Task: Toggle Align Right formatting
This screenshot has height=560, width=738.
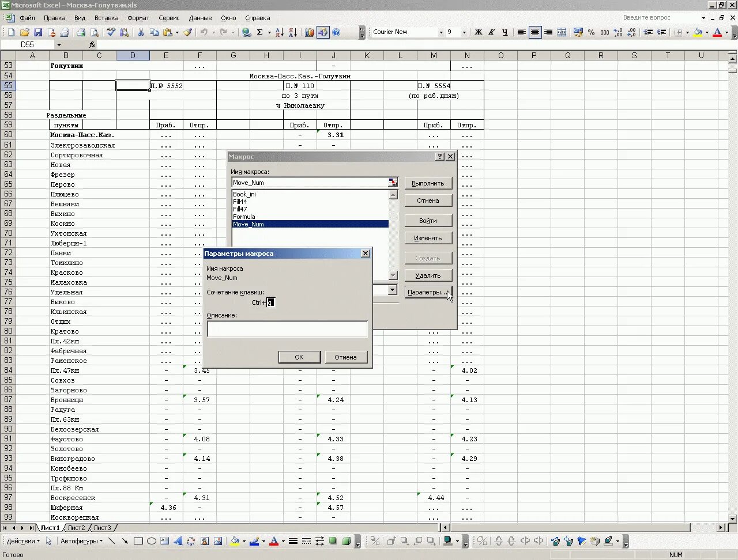Action: click(548, 32)
